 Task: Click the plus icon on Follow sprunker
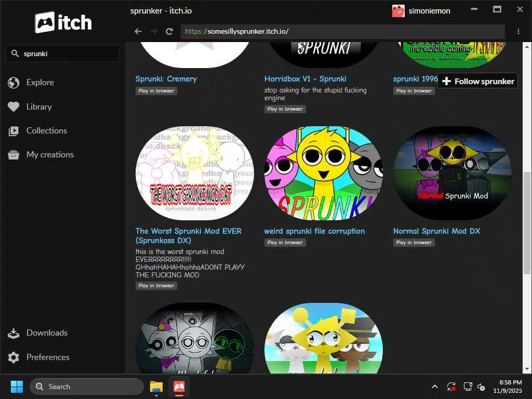(x=446, y=82)
